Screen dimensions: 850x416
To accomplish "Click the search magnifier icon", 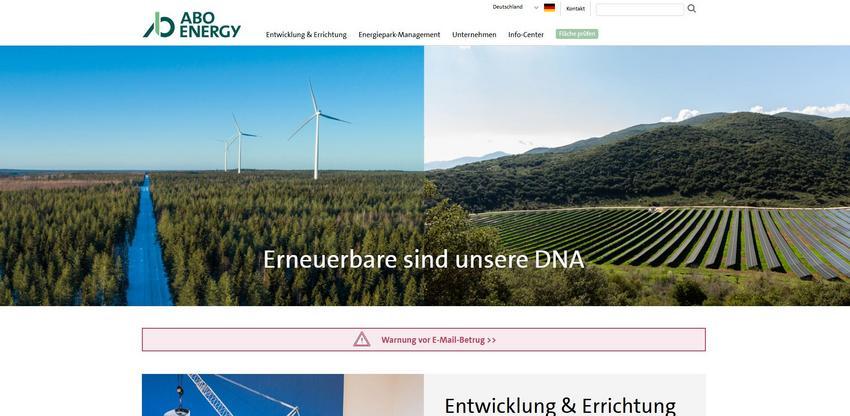I will click(692, 9).
